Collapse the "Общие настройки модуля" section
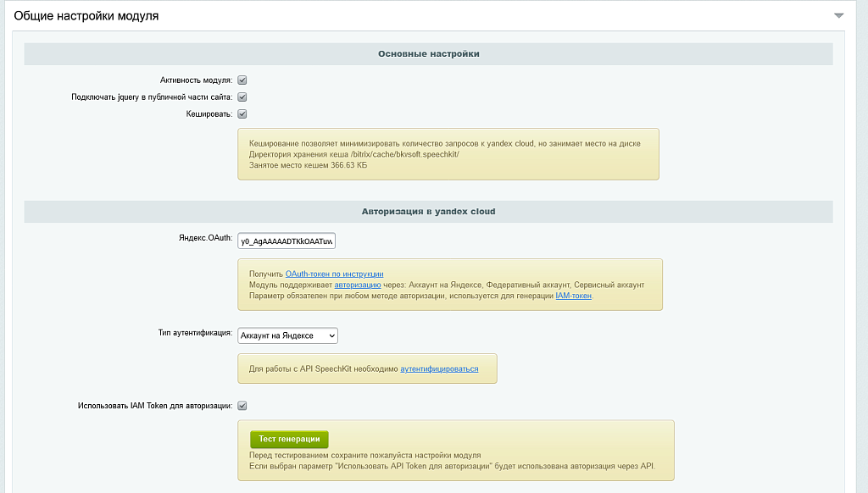868x493 pixels. (839, 14)
